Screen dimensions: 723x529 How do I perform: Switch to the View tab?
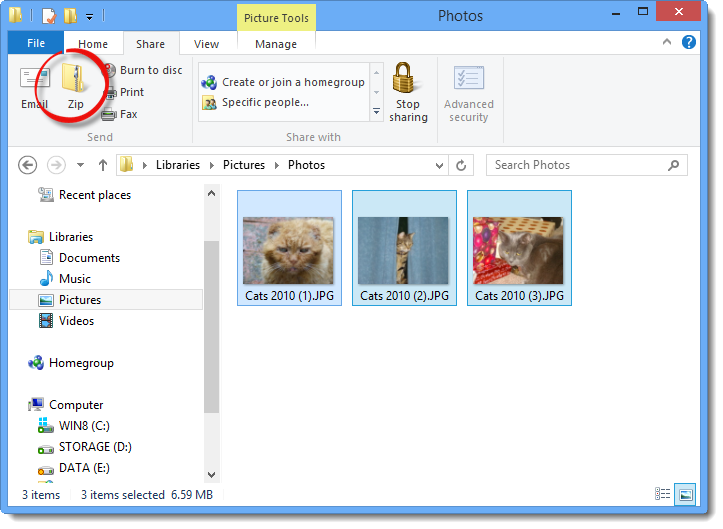click(207, 44)
